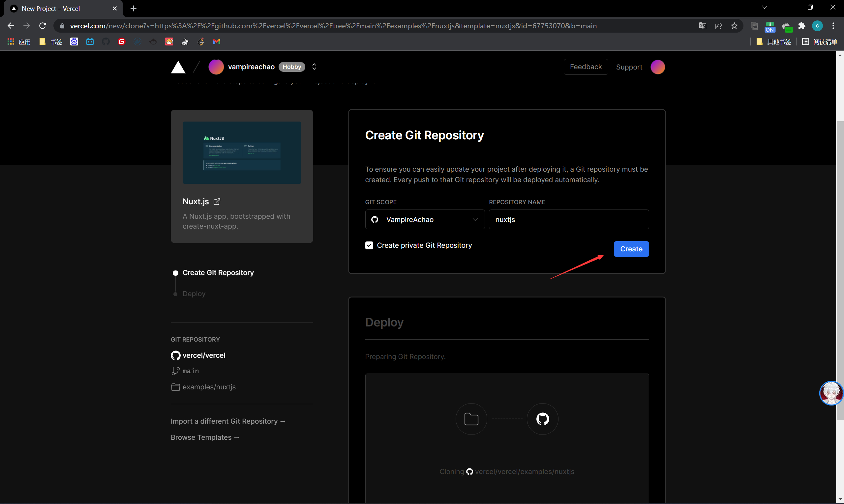
Task: Click the examples/nuxtjs folder path
Action: pyautogui.click(x=209, y=387)
